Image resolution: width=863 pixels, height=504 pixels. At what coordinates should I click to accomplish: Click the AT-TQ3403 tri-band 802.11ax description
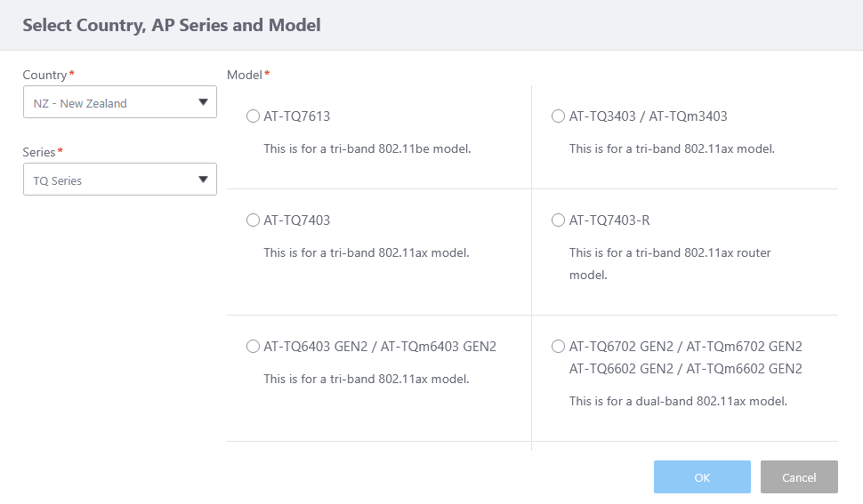coord(672,148)
